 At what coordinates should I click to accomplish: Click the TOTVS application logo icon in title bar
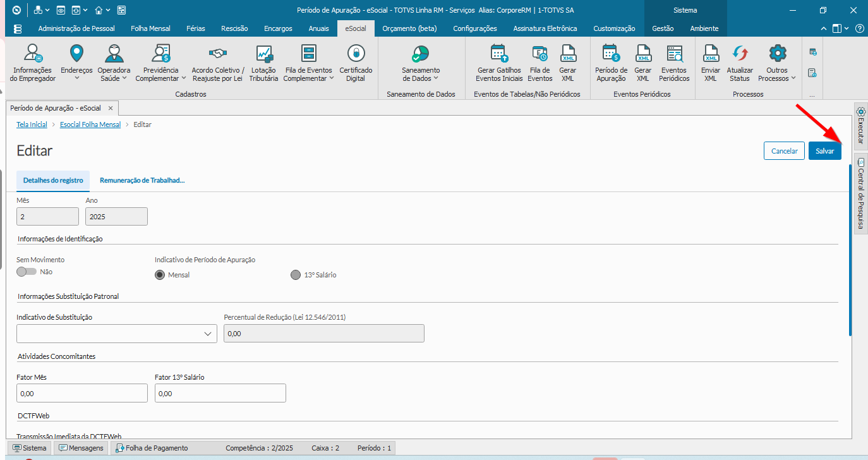[x=16, y=10]
